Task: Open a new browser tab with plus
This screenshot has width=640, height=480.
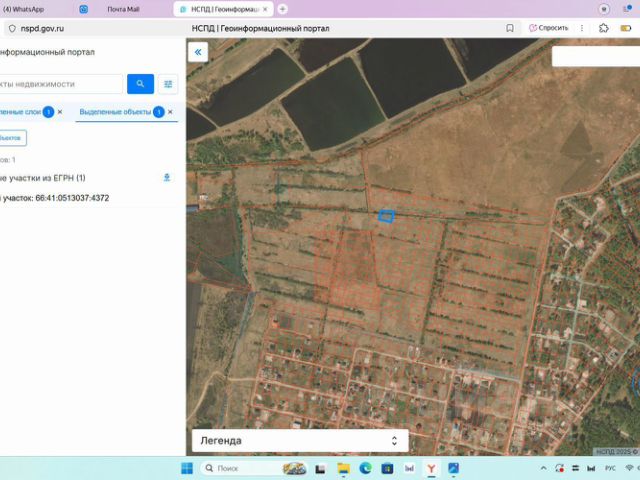Action: (282, 9)
